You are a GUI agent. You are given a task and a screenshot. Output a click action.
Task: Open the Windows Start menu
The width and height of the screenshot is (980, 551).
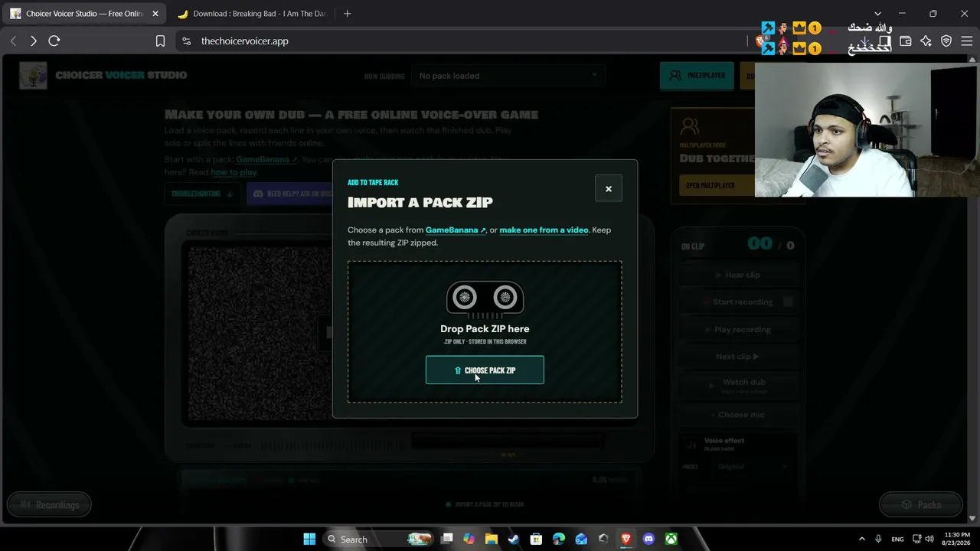(309, 540)
